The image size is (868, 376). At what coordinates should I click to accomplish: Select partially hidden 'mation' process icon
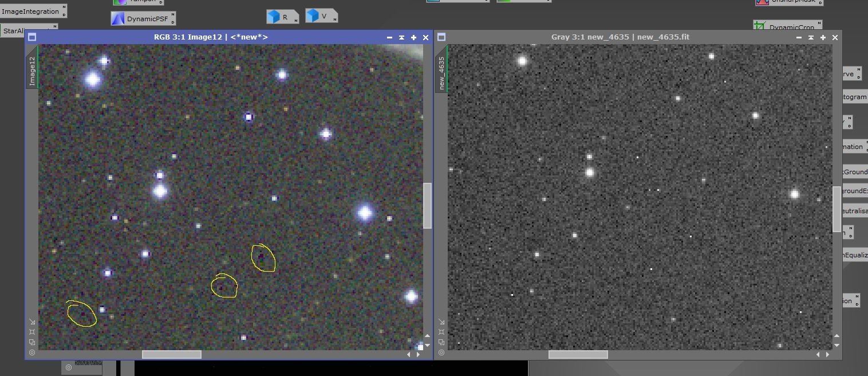855,147
